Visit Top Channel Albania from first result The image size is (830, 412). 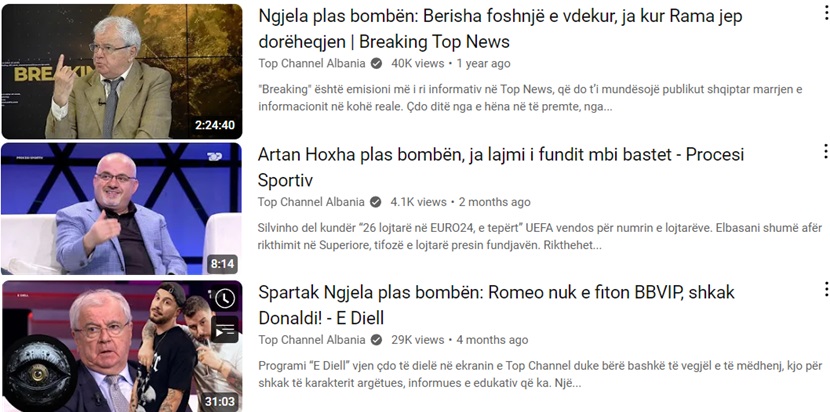tap(312, 64)
